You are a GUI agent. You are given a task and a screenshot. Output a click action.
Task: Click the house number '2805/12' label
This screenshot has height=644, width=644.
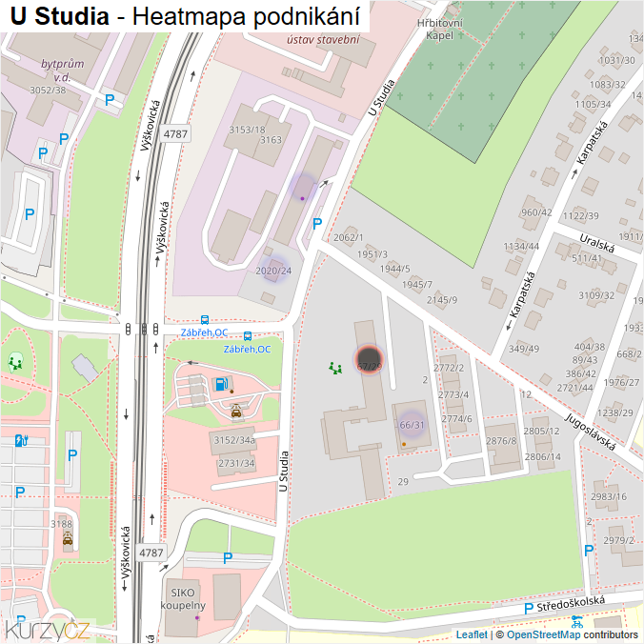(x=541, y=431)
